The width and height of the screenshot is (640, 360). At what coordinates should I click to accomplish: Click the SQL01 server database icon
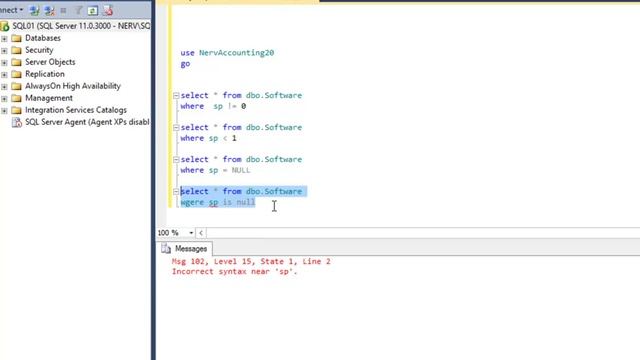[x=5, y=26]
